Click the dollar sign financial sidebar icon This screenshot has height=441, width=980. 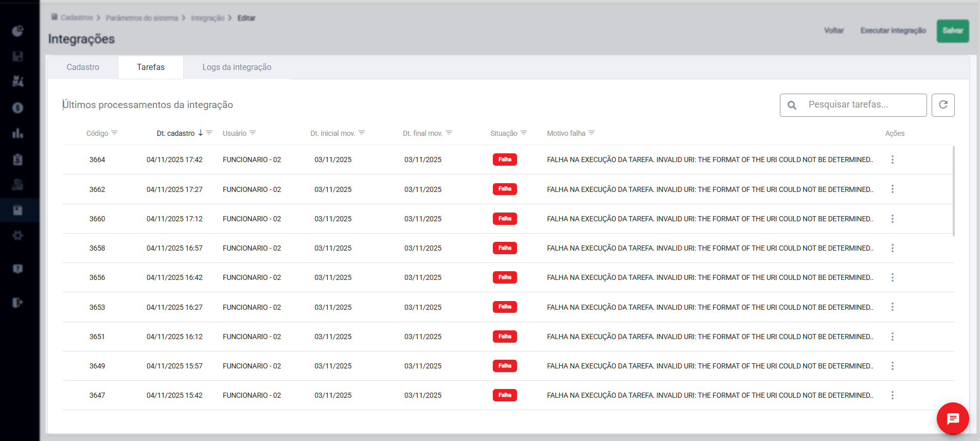18,108
